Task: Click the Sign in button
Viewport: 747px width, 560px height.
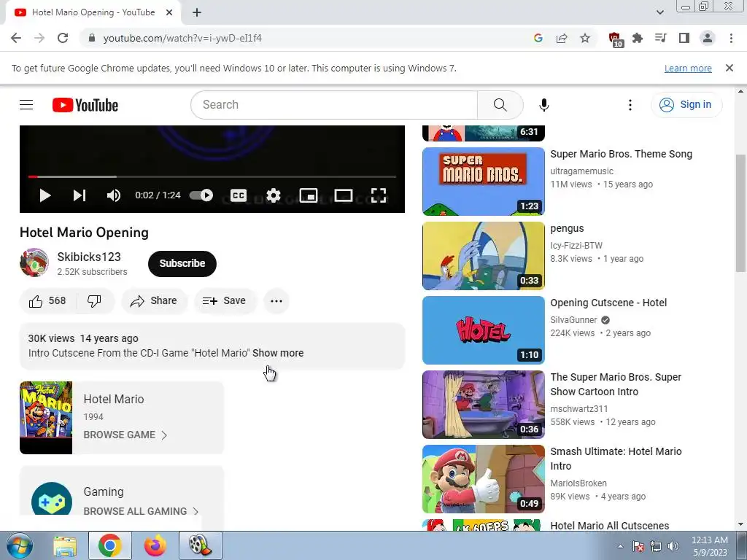Action: pyautogui.click(x=686, y=105)
